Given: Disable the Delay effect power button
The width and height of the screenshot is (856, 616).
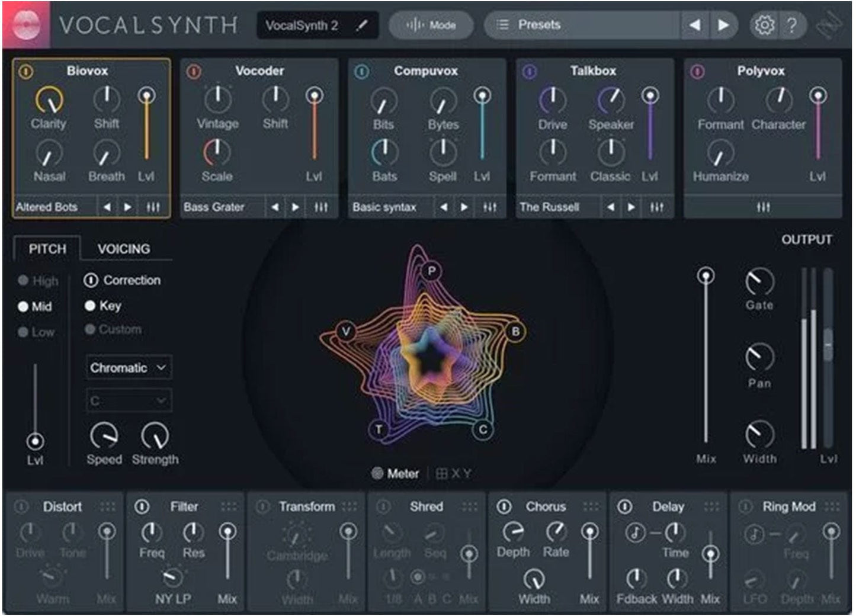Looking at the screenshot, I should pyautogui.click(x=624, y=506).
